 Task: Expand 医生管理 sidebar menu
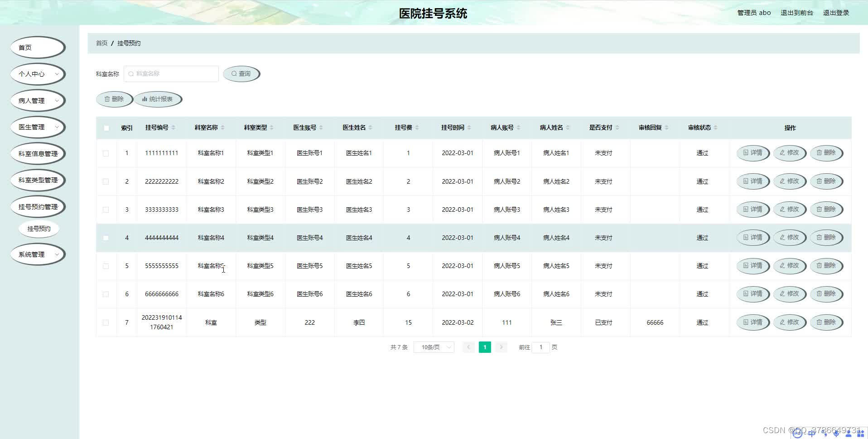pyautogui.click(x=38, y=127)
